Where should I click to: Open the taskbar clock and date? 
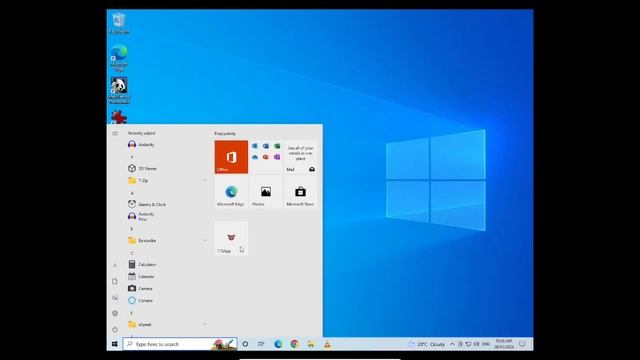point(503,344)
